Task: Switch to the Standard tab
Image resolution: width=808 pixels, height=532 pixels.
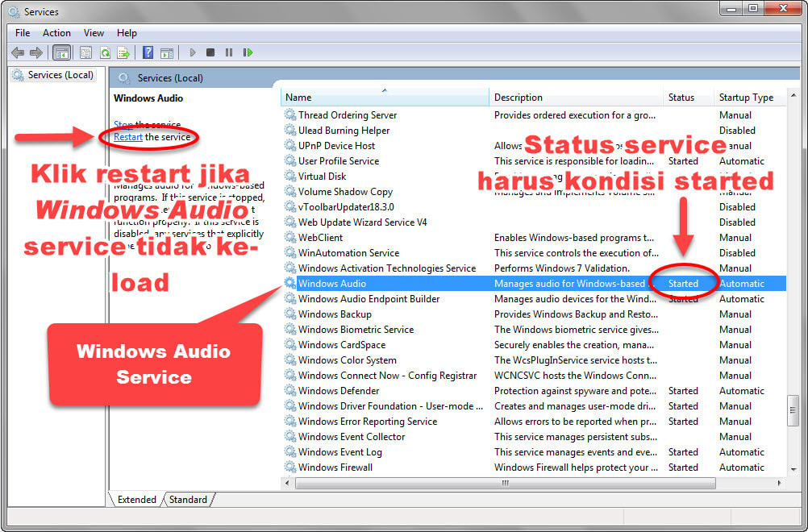Action: 188,500
